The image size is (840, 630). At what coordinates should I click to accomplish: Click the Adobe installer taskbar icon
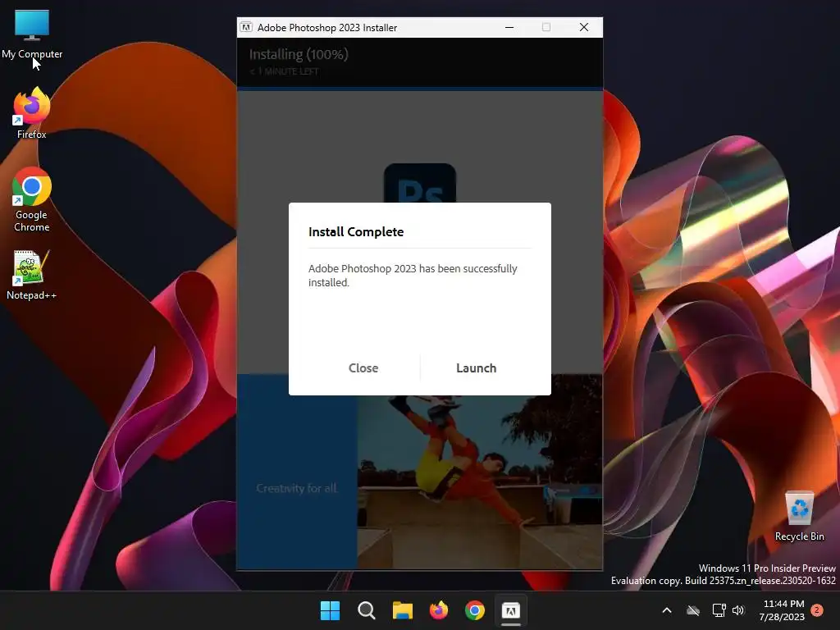coord(511,610)
